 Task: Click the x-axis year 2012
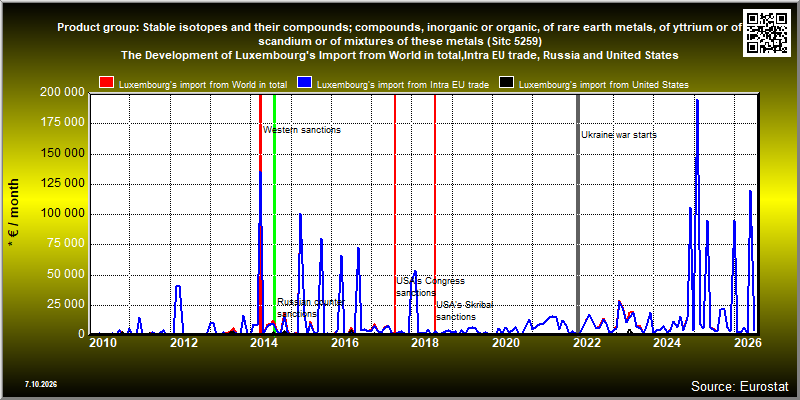(184, 342)
